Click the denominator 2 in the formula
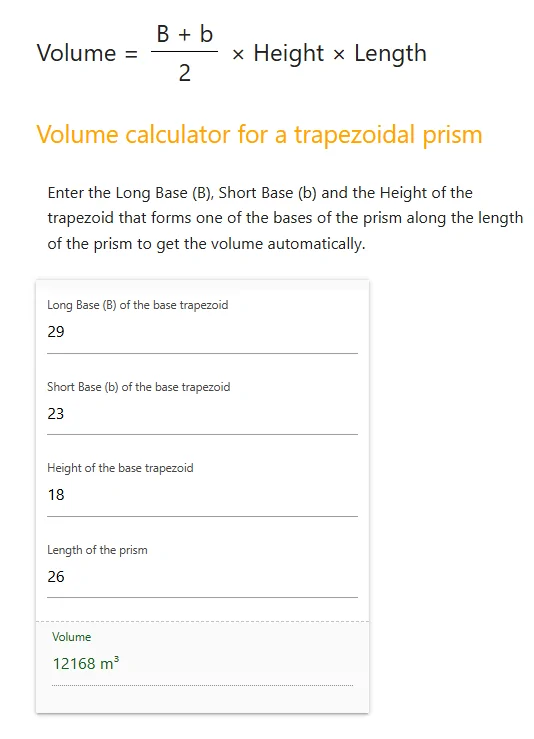 pos(185,73)
